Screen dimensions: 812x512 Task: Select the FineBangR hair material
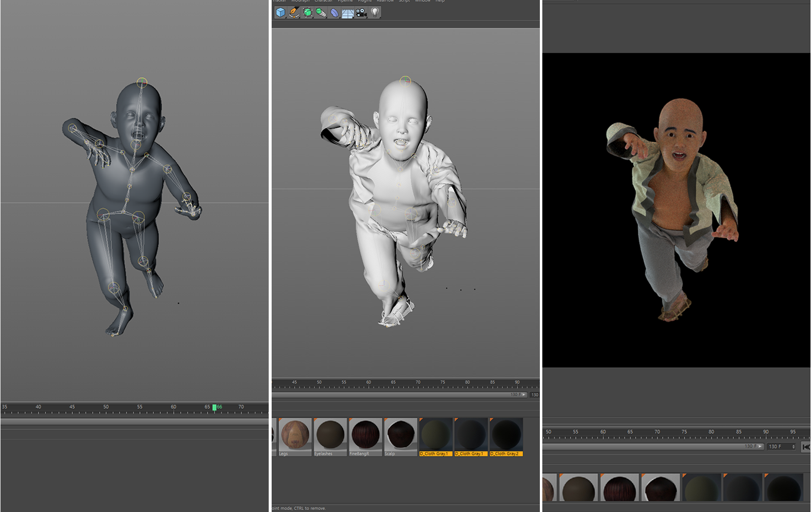(x=366, y=435)
